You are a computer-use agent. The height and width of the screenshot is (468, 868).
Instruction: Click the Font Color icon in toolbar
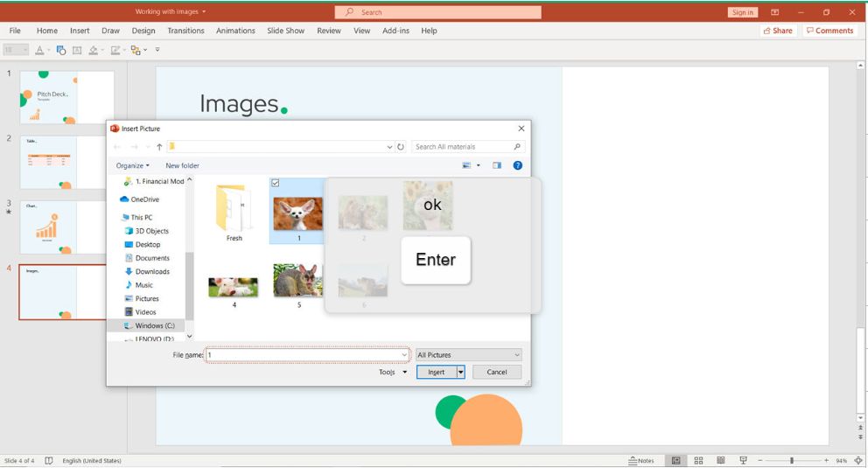tap(39, 50)
